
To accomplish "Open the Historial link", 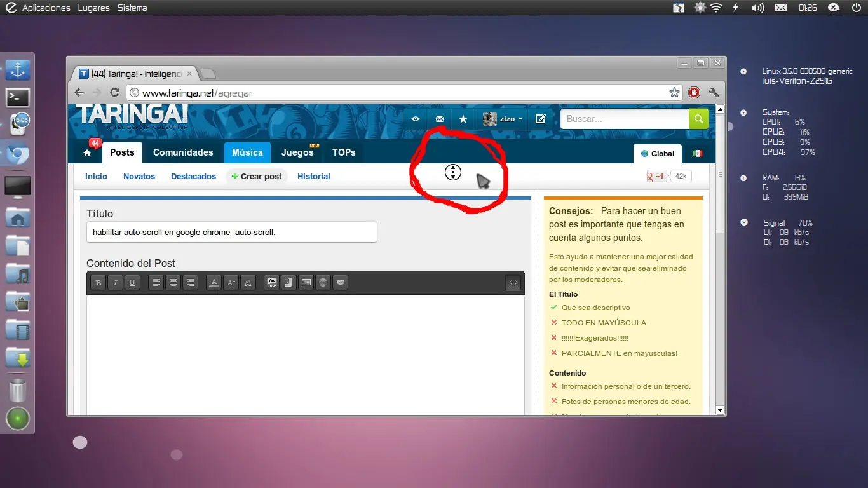I will [314, 177].
